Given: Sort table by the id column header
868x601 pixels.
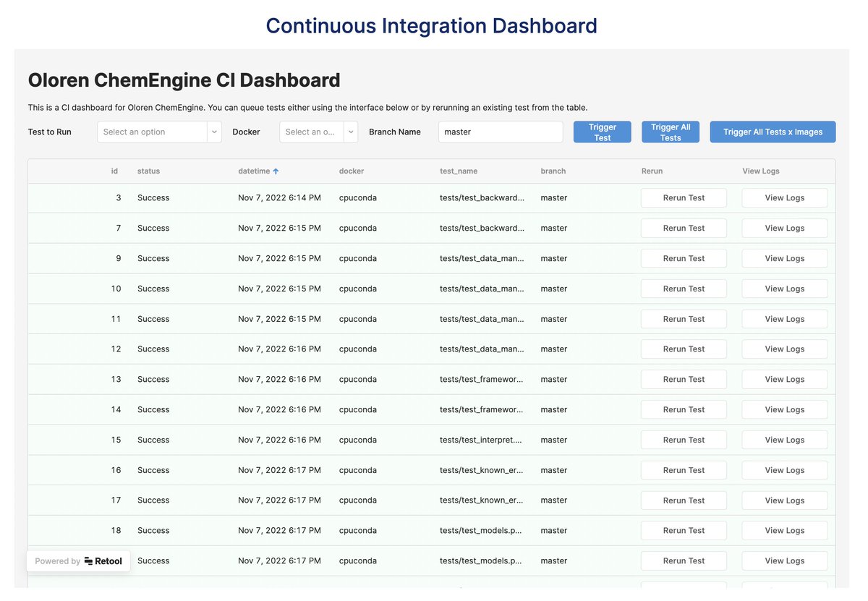Looking at the screenshot, I should pyautogui.click(x=114, y=171).
